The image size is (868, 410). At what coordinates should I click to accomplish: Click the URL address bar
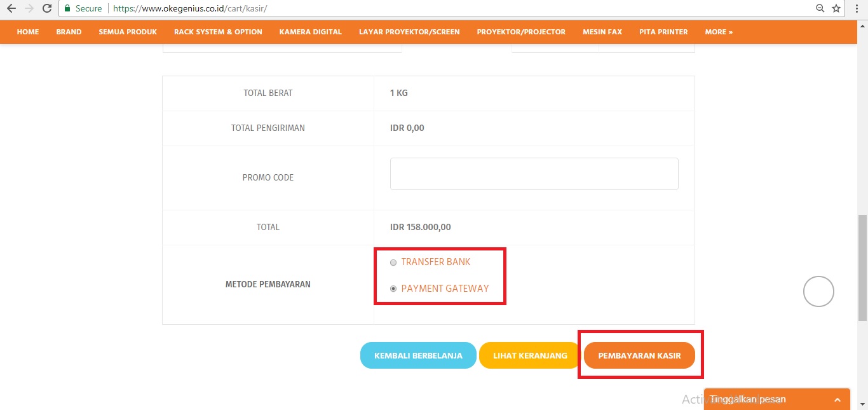pos(445,9)
